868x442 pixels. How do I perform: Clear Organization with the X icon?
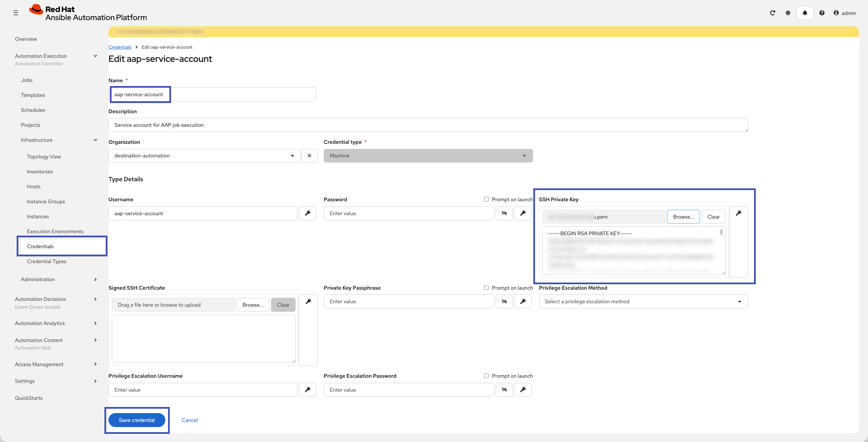[309, 156]
